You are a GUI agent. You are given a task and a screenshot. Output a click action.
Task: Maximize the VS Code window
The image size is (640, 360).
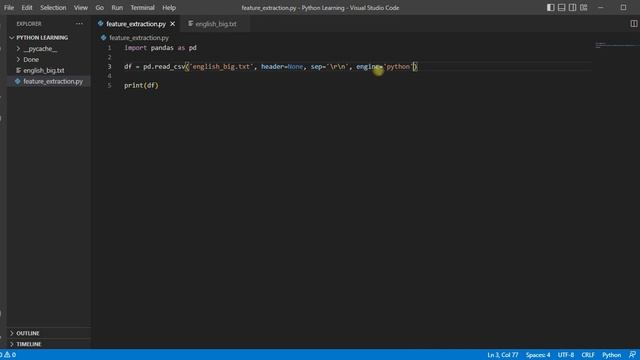pos(623,7)
